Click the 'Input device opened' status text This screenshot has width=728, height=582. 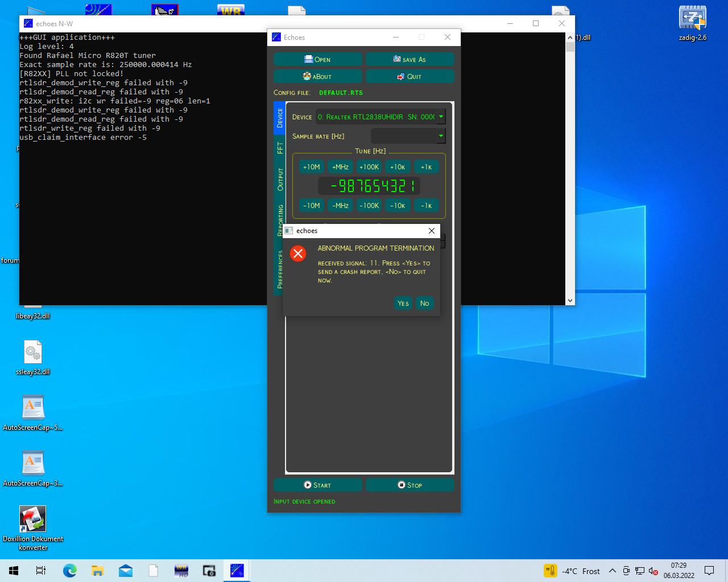[x=304, y=501]
